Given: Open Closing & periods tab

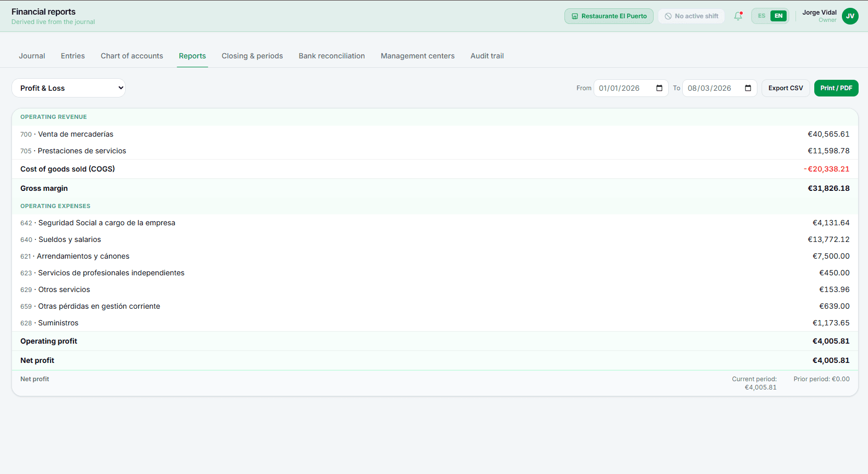Looking at the screenshot, I should coord(252,56).
